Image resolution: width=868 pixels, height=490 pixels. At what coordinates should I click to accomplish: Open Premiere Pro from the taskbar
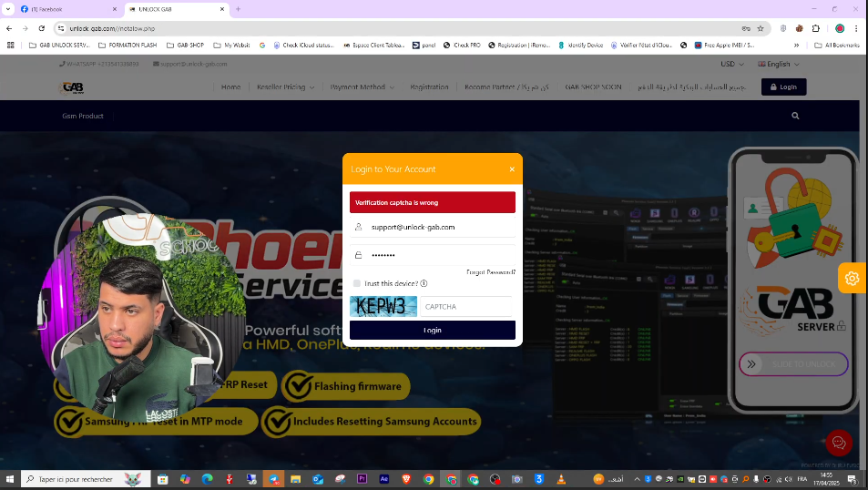point(362,479)
